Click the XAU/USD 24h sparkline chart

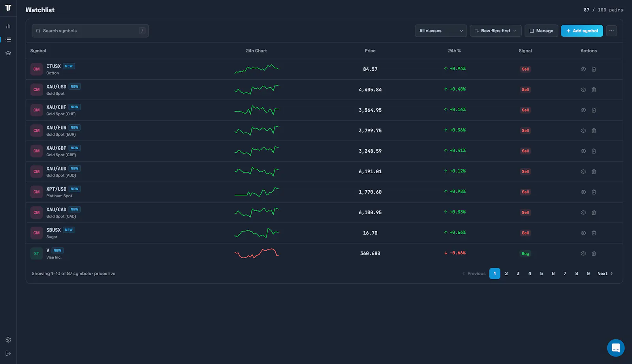(x=256, y=90)
